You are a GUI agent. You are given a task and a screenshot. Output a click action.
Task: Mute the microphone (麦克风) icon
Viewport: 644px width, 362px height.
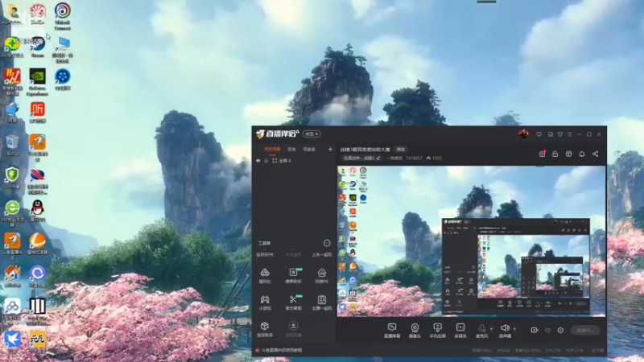[x=481, y=328]
